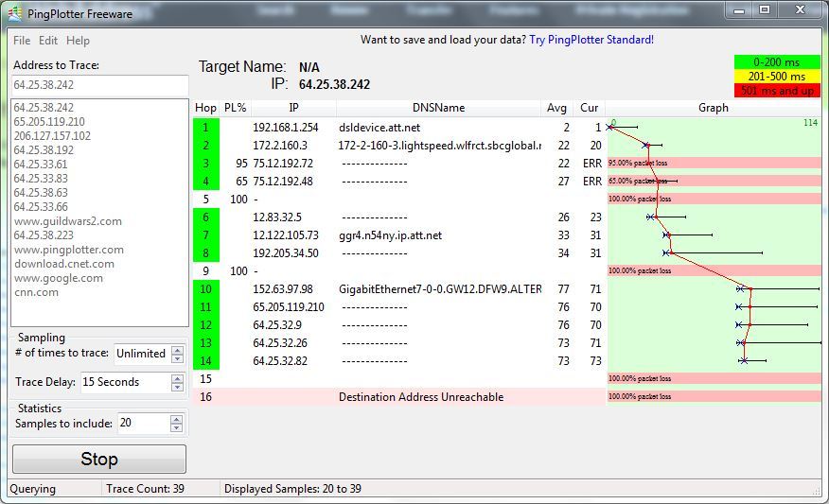Select hop 3 green cell for 75.12.192.72
The width and height of the screenshot is (829, 504).
[x=206, y=164]
